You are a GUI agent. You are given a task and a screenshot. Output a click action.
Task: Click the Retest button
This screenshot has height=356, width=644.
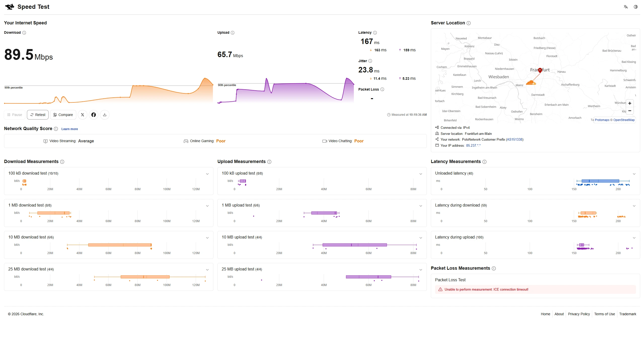tap(38, 115)
